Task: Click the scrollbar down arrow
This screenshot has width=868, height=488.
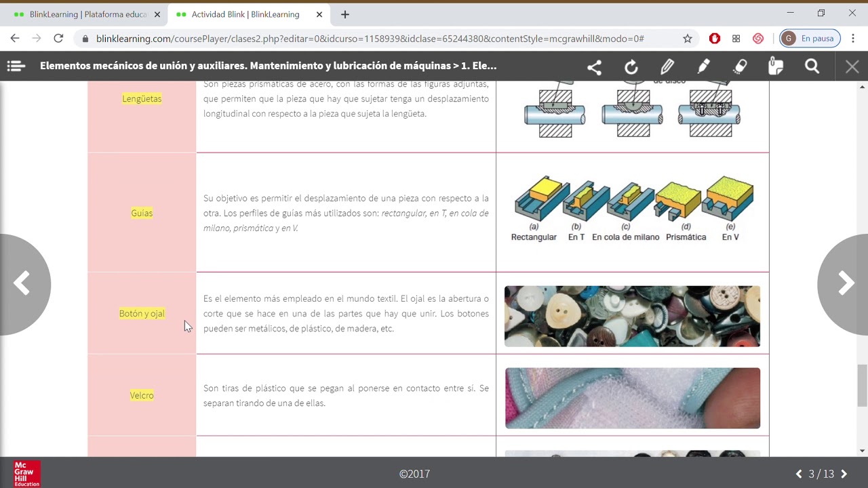Action: coord(863,451)
